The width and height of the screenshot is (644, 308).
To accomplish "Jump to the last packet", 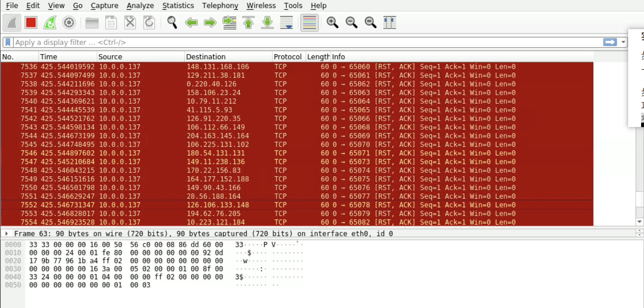I will [x=267, y=23].
